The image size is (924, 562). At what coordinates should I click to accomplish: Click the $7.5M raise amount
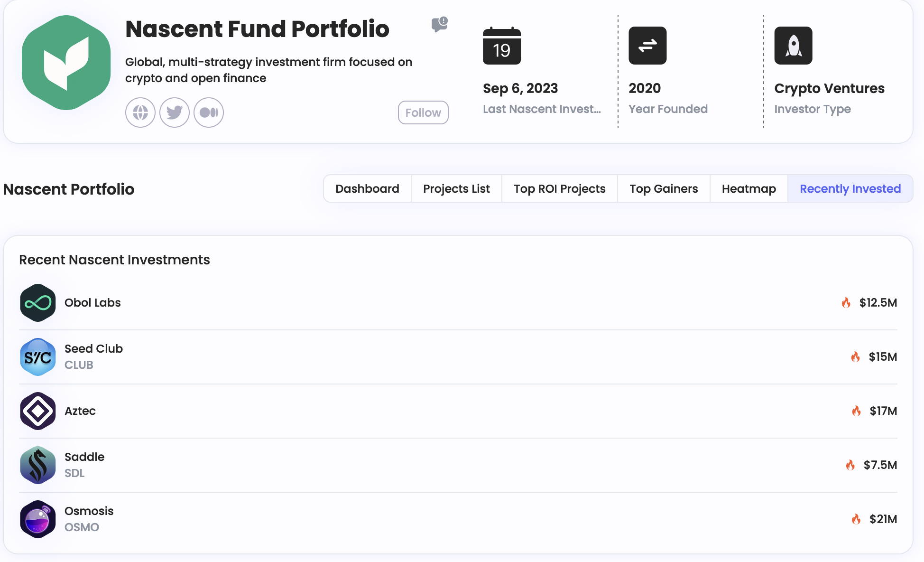coord(880,465)
